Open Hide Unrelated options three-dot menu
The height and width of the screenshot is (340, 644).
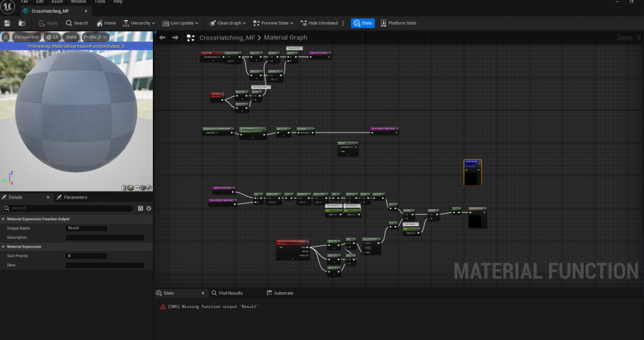coord(343,23)
